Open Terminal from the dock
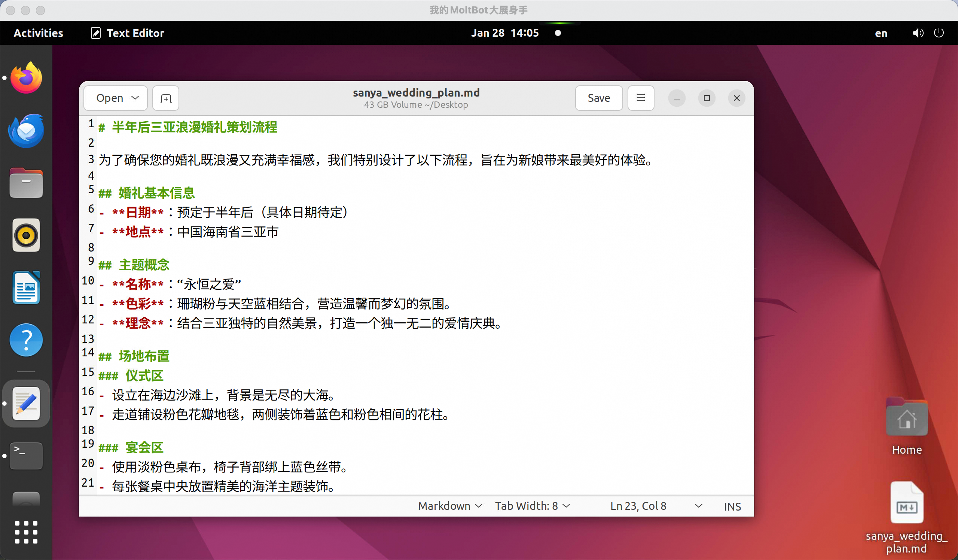The width and height of the screenshot is (958, 560). click(26, 456)
